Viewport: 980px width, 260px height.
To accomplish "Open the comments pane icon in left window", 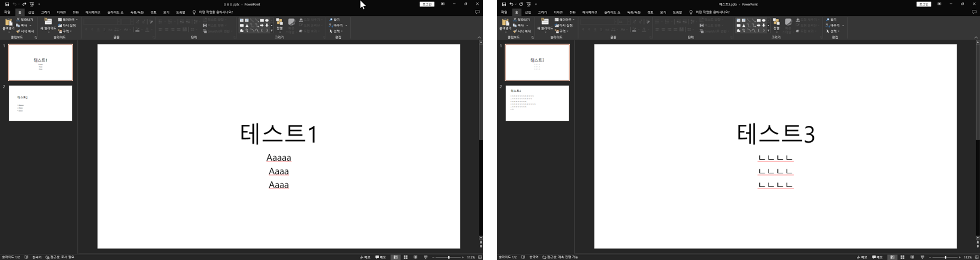I will 477,12.
